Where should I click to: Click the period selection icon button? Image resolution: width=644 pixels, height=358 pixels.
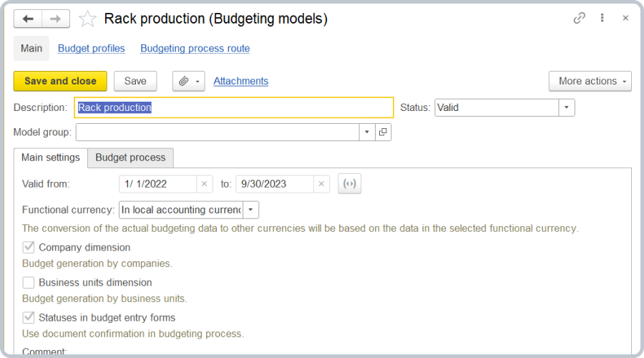pos(349,184)
